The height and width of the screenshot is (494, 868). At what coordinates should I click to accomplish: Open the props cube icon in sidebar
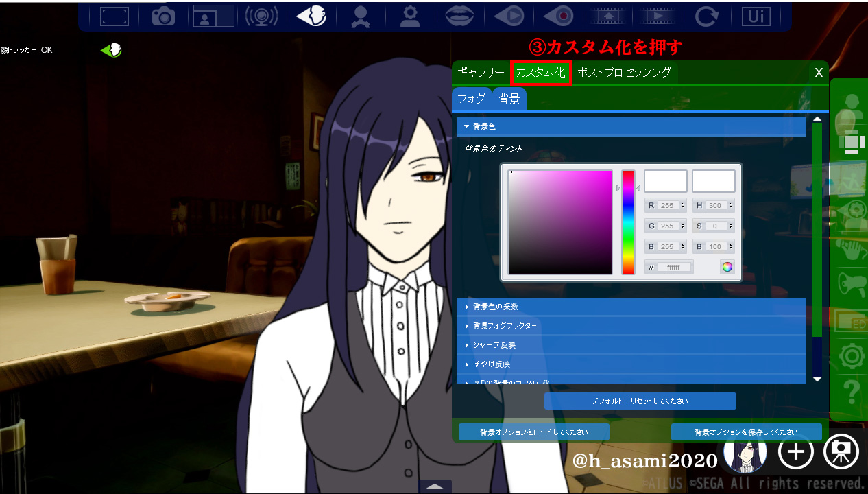point(851,141)
